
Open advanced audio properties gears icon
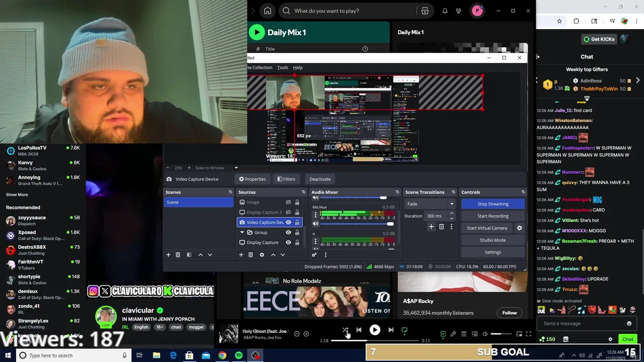[314, 255]
